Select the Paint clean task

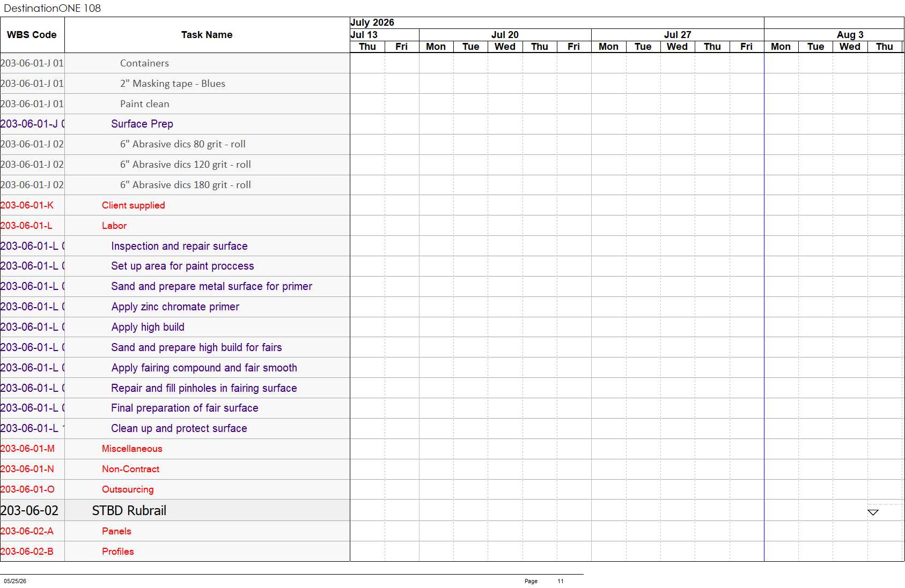coord(144,104)
